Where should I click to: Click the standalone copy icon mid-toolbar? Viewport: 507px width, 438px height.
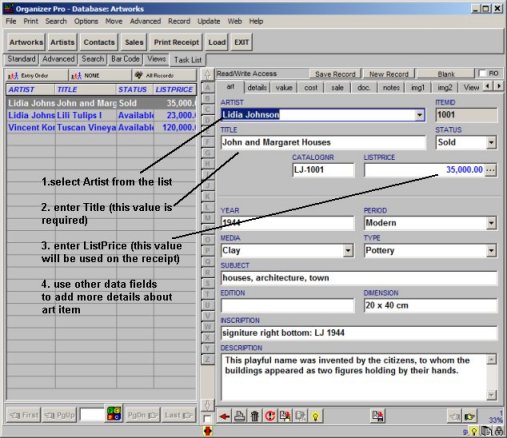[x=378, y=416]
